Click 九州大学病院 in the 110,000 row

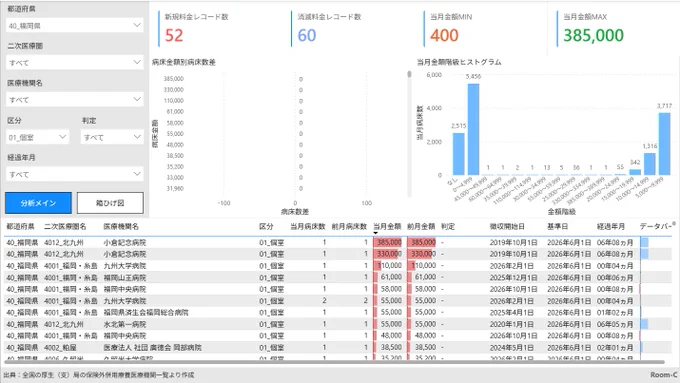point(124,266)
